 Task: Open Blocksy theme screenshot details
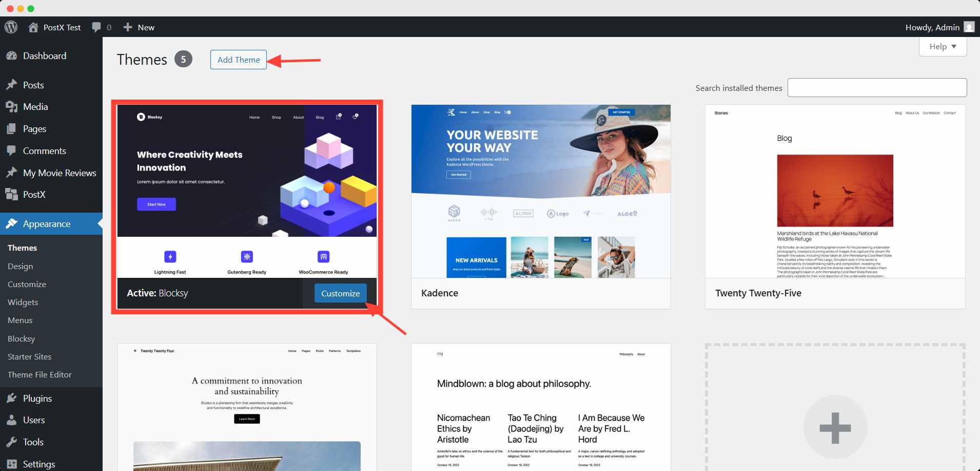pos(247,191)
